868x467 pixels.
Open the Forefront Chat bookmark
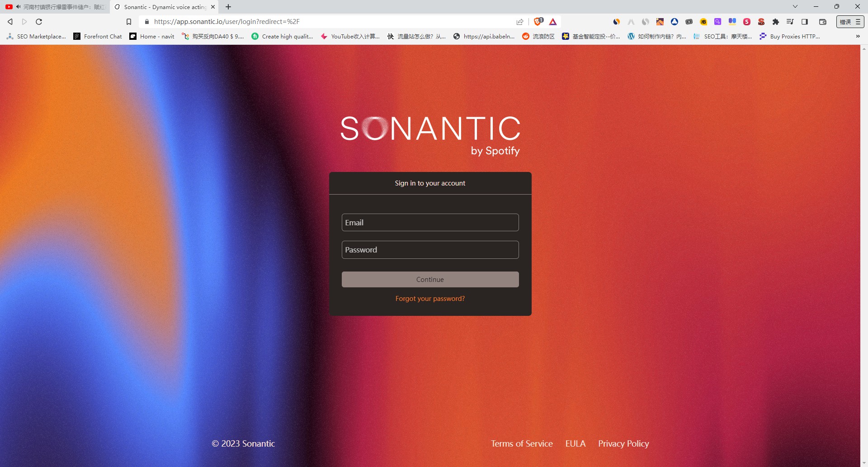click(x=97, y=36)
